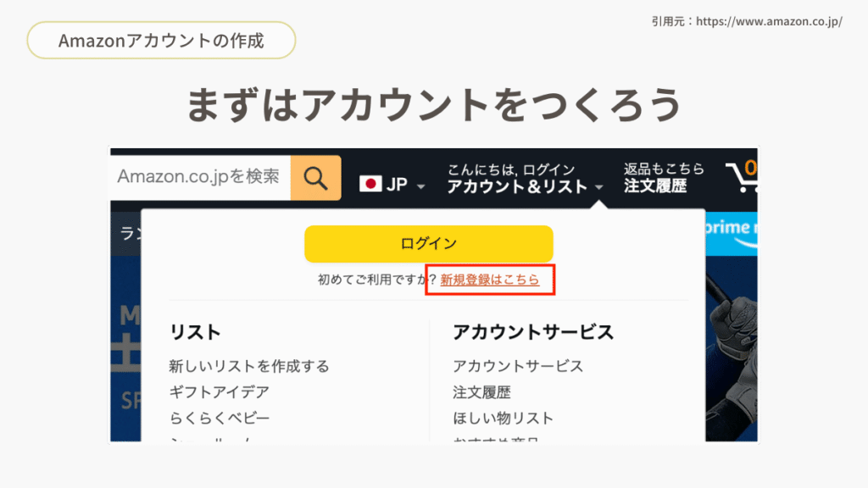Expand アカウント&リスト dropdown arrow
The image size is (868, 488).
tap(599, 187)
